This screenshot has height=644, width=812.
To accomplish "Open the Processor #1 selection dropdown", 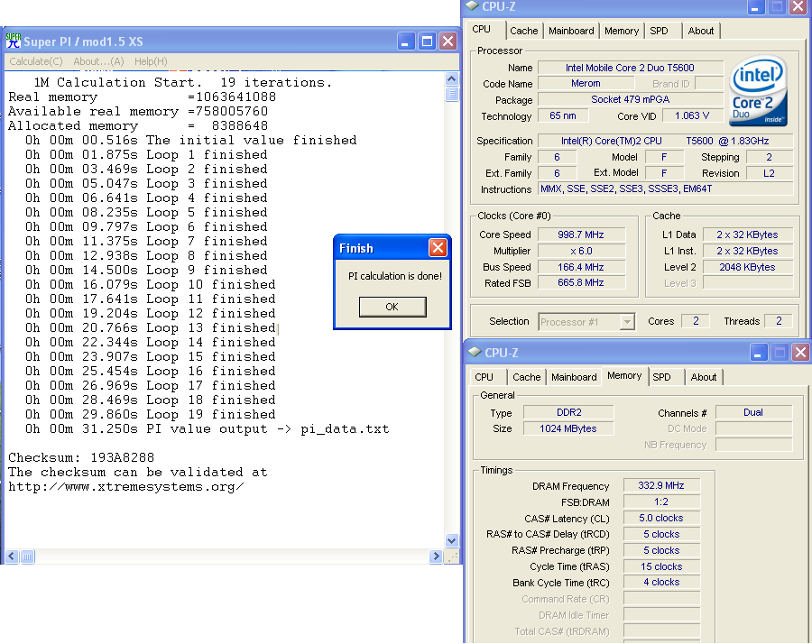I will pos(627,321).
